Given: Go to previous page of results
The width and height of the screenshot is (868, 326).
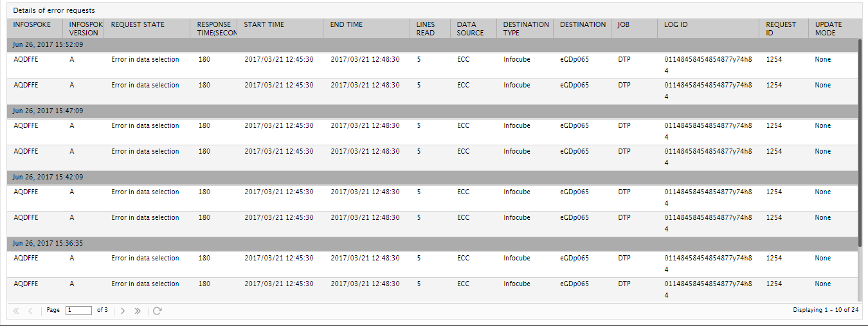Looking at the screenshot, I should (30, 311).
